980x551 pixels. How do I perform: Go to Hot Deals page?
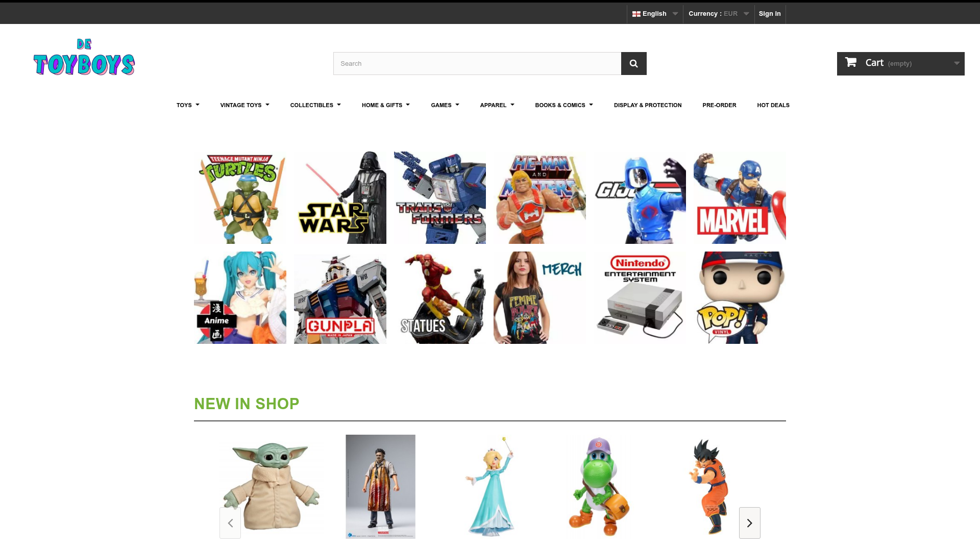pyautogui.click(x=773, y=105)
